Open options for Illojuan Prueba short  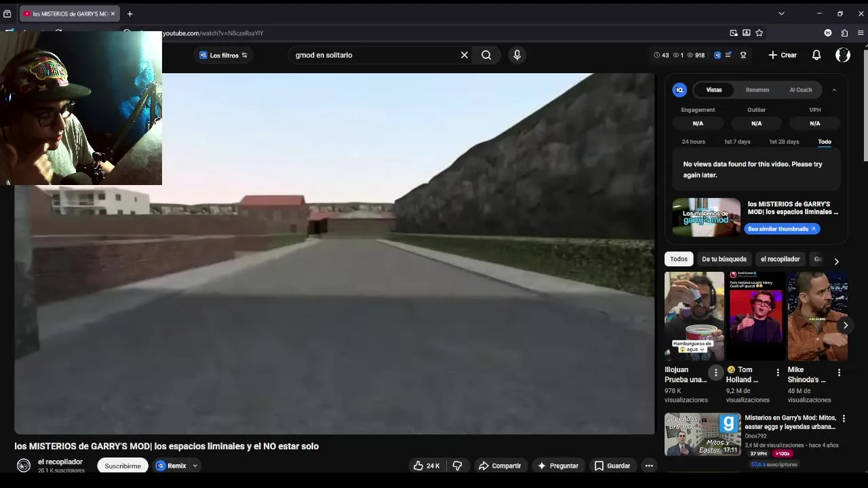(x=715, y=372)
